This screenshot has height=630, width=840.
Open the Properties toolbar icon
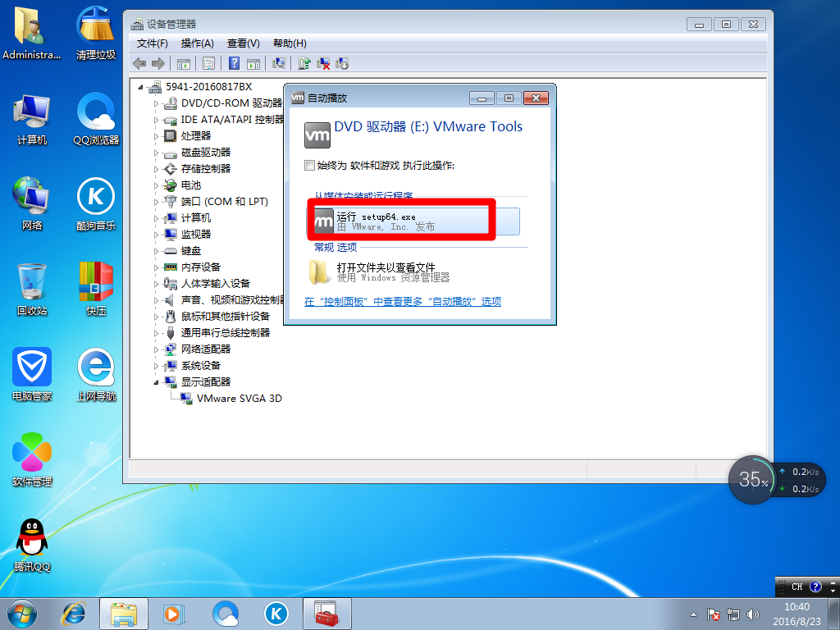point(208,64)
